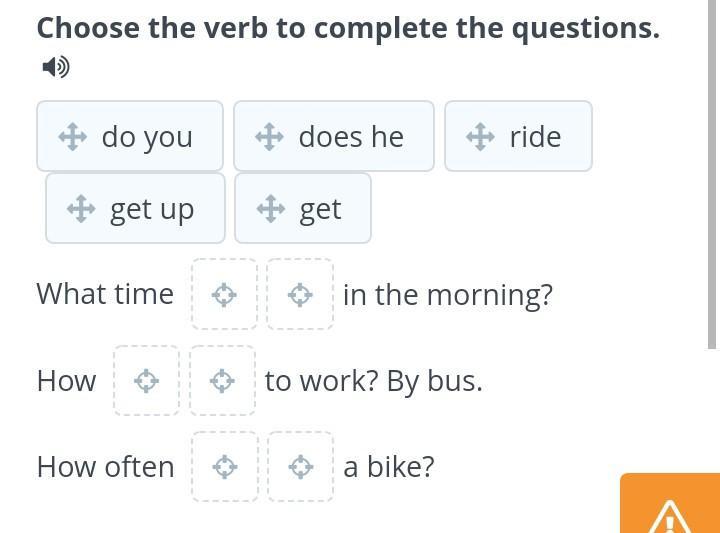Image resolution: width=720 pixels, height=533 pixels.
Task: Click first blank after 'How often'
Action: (x=225, y=467)
